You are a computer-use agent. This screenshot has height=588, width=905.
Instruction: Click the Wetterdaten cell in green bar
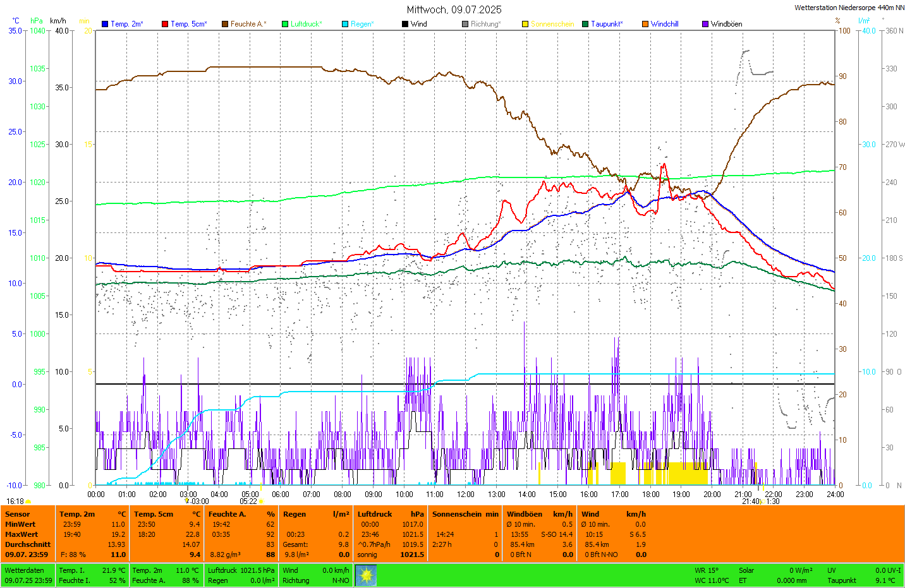coord(25,570)
